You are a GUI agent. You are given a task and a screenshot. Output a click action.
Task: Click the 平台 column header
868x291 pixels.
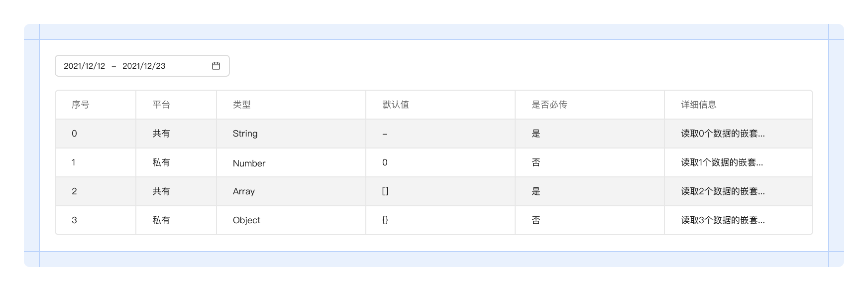[x=161, y=105]
